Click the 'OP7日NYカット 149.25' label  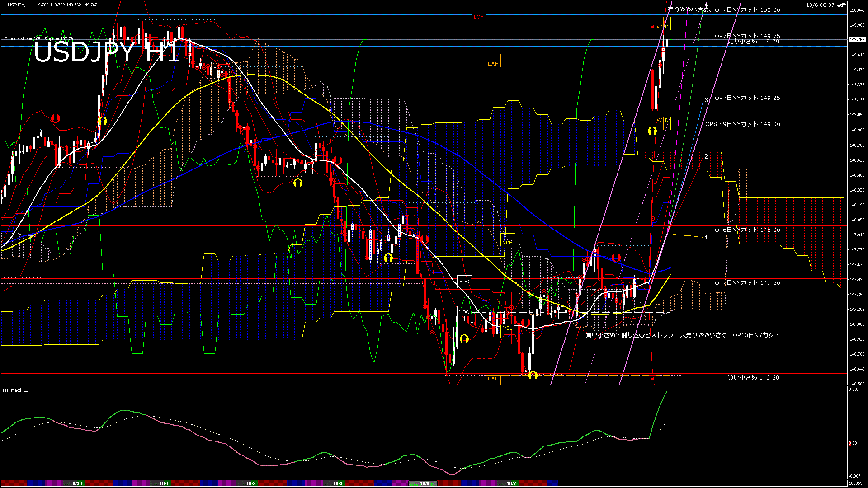click(747, 98)
